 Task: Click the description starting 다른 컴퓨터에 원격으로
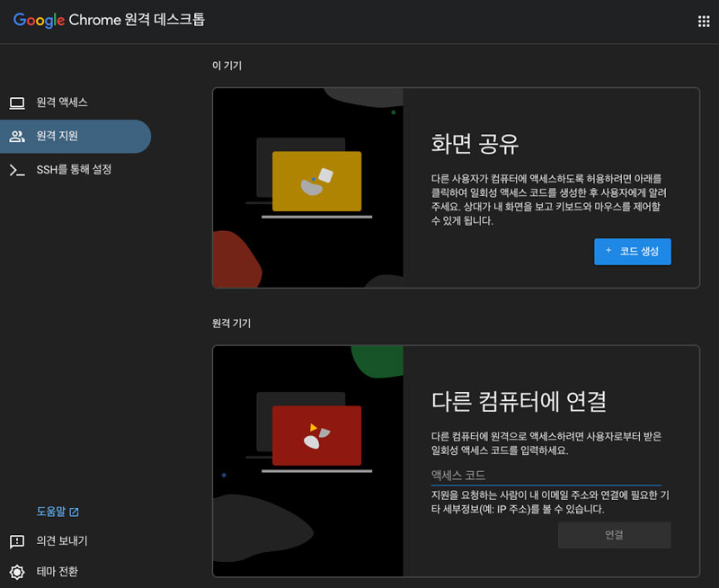pos(546,443)
